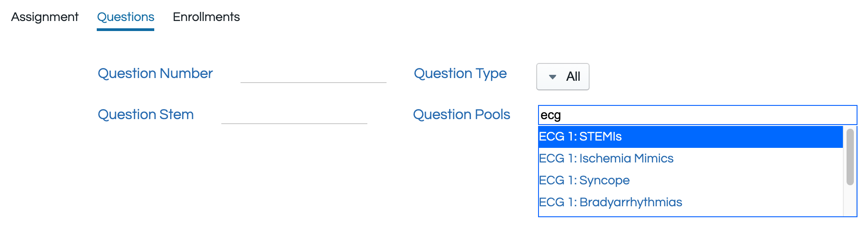Switch to the Assignment tab

45,17
